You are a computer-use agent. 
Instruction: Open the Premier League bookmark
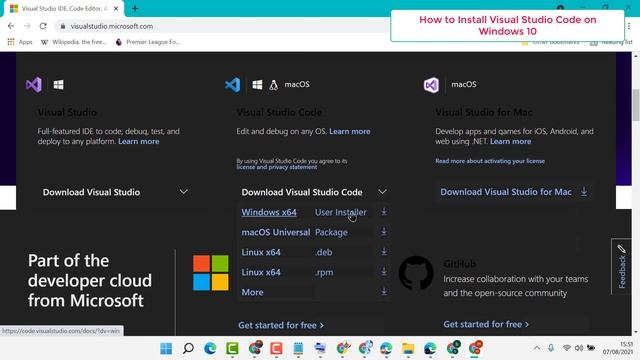148,42
